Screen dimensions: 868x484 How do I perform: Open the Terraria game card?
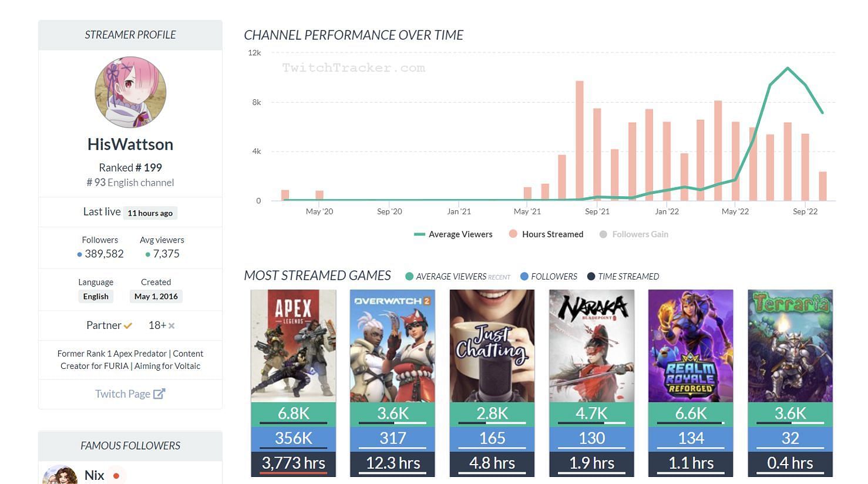tap(790, 346)
